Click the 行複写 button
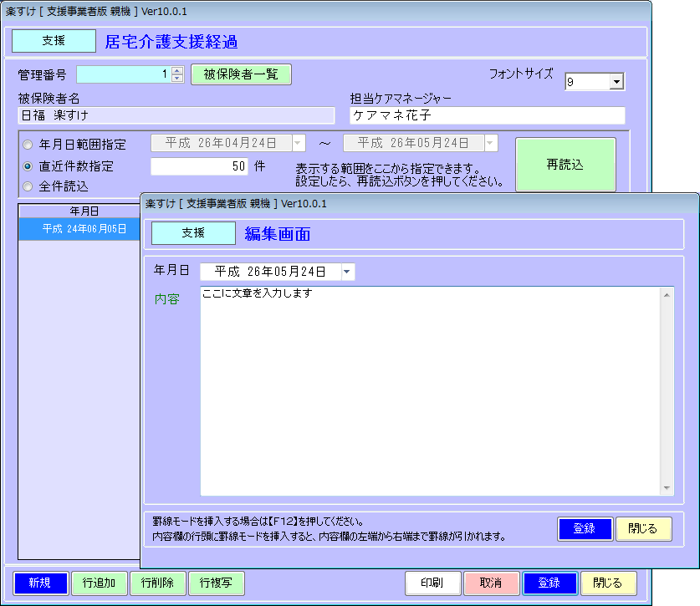This screenshot has width=700, height=606. pyautogui.click(x=217, y=583)
